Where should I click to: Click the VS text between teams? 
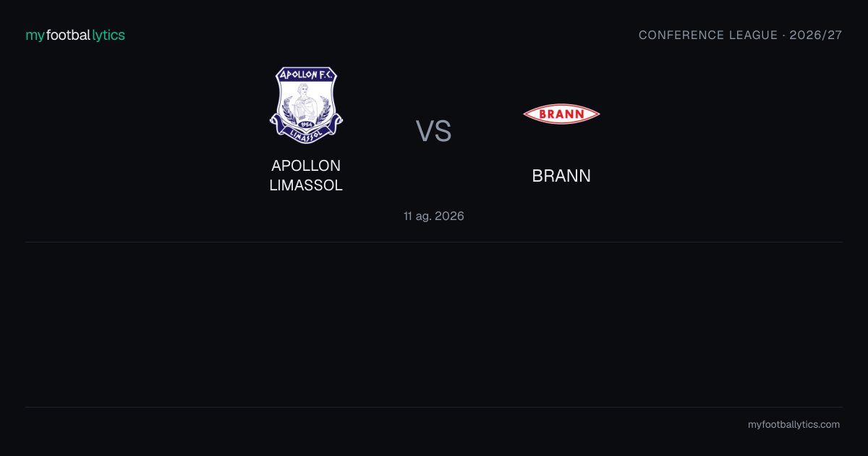(x=434, y=131)
